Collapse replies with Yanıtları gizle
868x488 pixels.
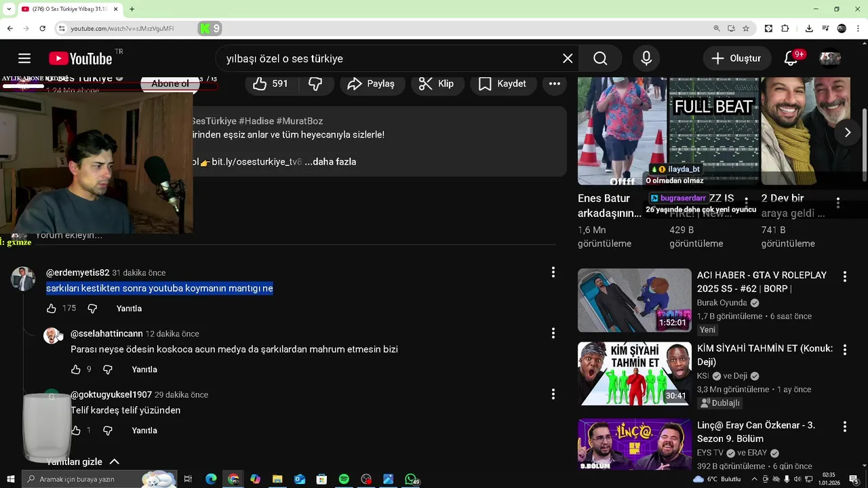(83, 462)
